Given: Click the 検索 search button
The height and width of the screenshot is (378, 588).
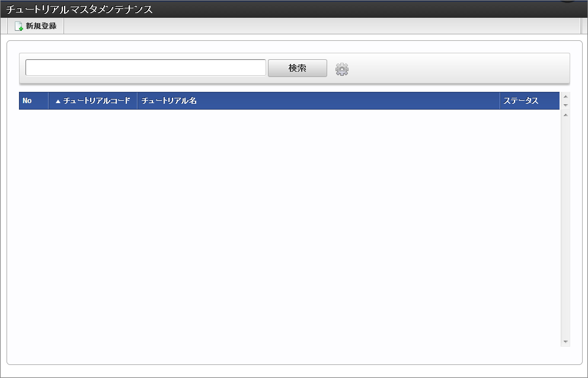Looking at the screenshot, I should coord(298,68).
